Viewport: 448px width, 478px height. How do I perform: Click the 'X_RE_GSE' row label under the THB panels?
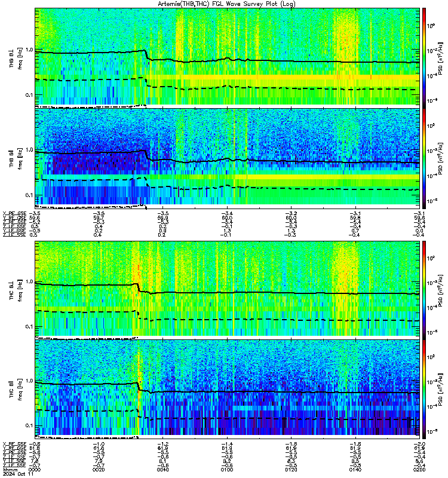14,213
